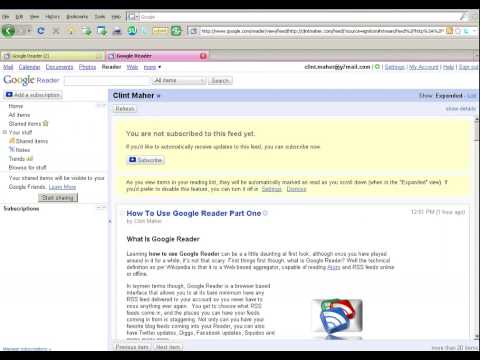Image resolution: width=480 pixels, height=360 pixels.
Task: Open the Clint Maher feed dropdown arrow
Action: coord(159,96)
